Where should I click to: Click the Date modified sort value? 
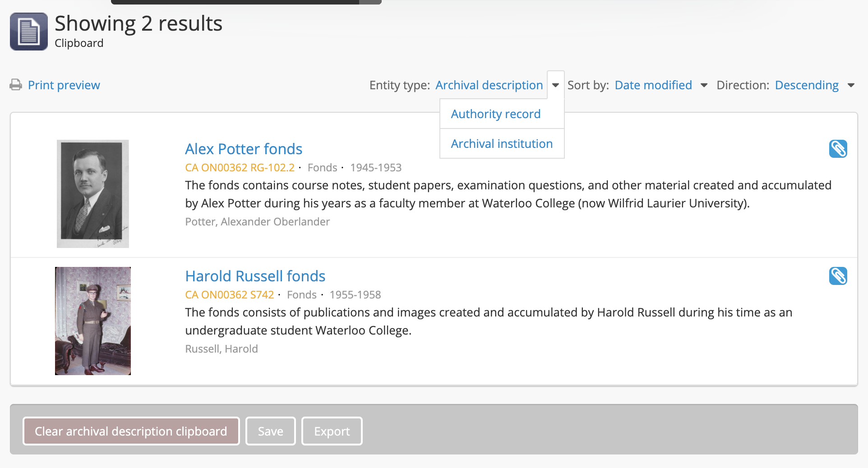(653, 85)
